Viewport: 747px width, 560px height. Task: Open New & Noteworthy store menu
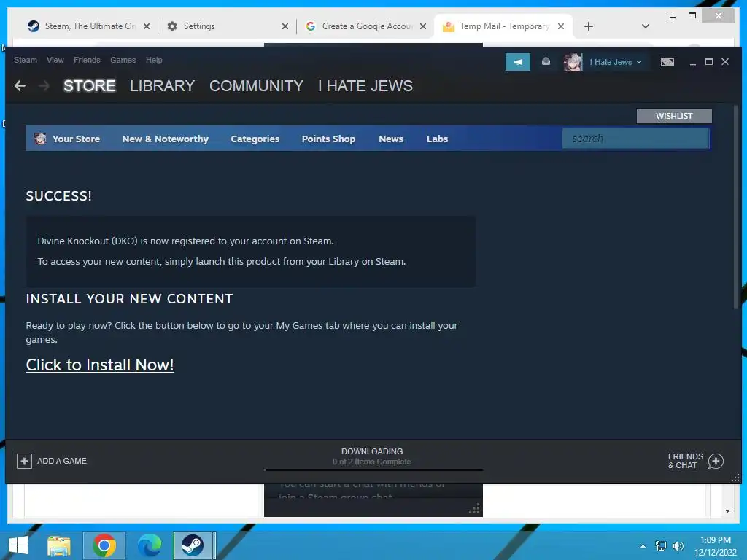(166, 139)
